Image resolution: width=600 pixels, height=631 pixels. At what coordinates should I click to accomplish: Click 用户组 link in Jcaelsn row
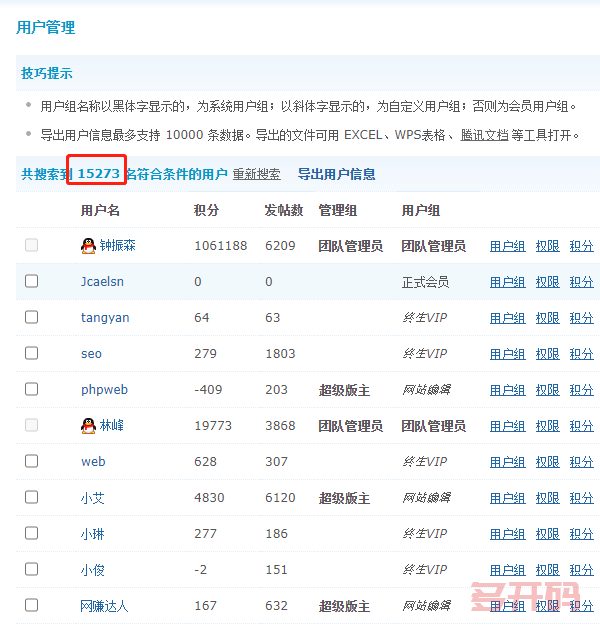click(x=507, y=282)
